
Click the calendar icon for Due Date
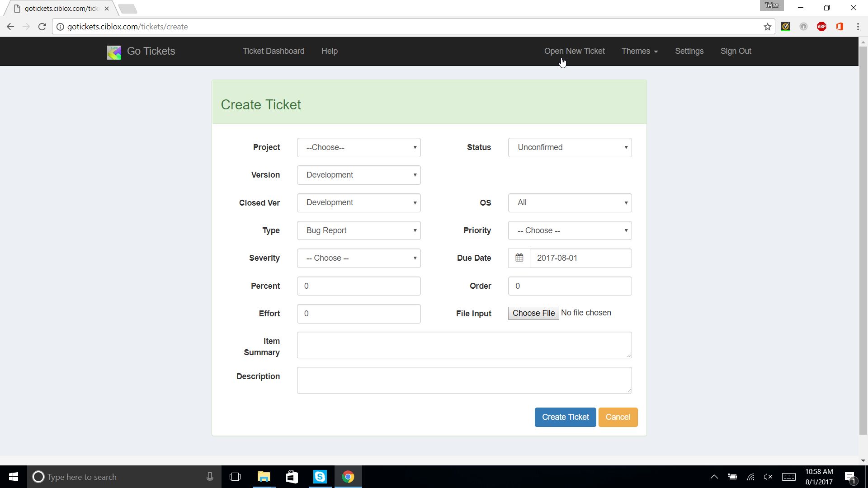point(519,258)
